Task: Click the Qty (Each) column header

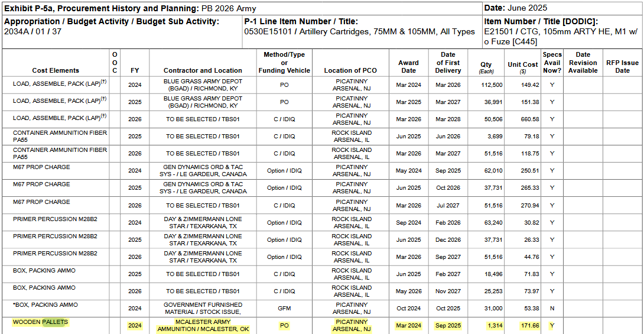Action: pyautogui.click(x=486, y=67)
